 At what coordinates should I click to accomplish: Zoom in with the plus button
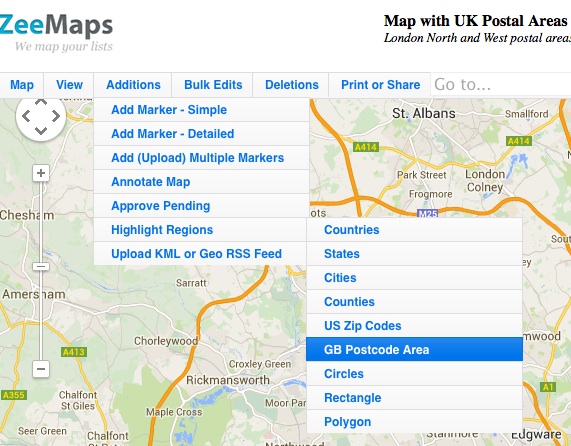click(41, 173)
